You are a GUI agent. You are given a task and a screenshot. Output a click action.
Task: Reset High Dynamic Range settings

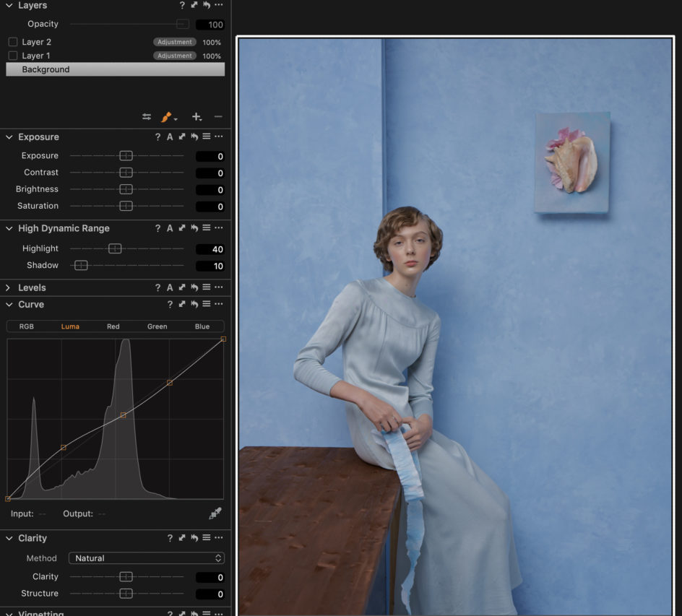point(194,228)
